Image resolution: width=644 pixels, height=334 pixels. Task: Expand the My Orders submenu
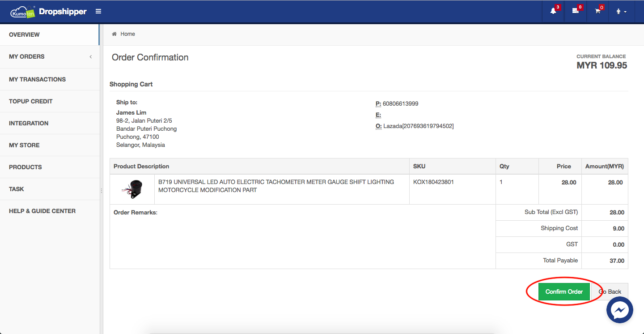click(x=49, y=57)
